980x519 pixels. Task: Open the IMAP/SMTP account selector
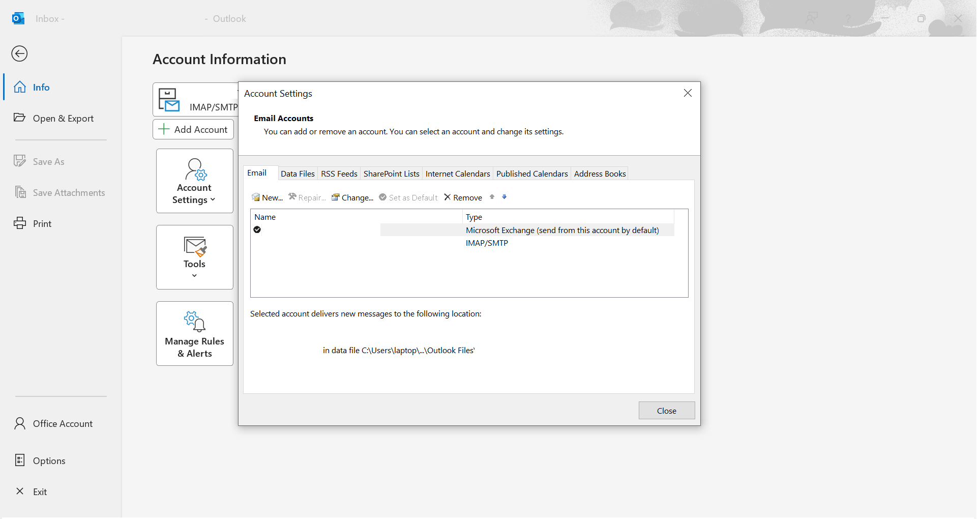point(196,100)
